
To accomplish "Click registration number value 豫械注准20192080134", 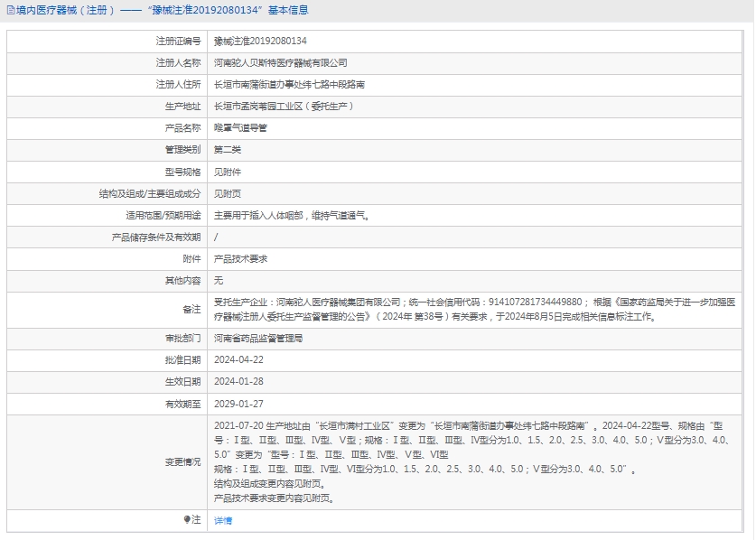I will click(260, 42).
